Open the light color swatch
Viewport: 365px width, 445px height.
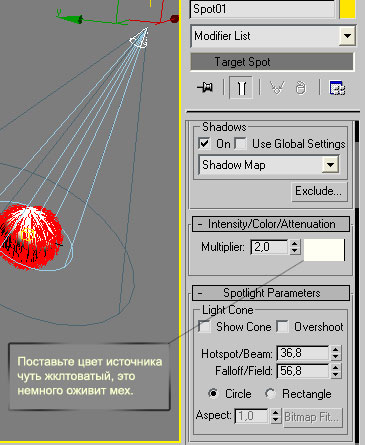[324, 250]
